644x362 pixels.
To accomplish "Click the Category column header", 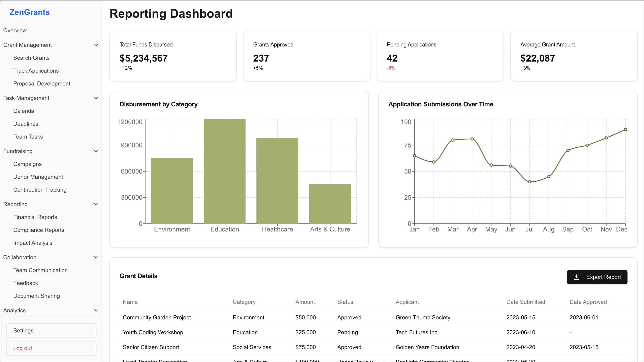I will (244, 302).
